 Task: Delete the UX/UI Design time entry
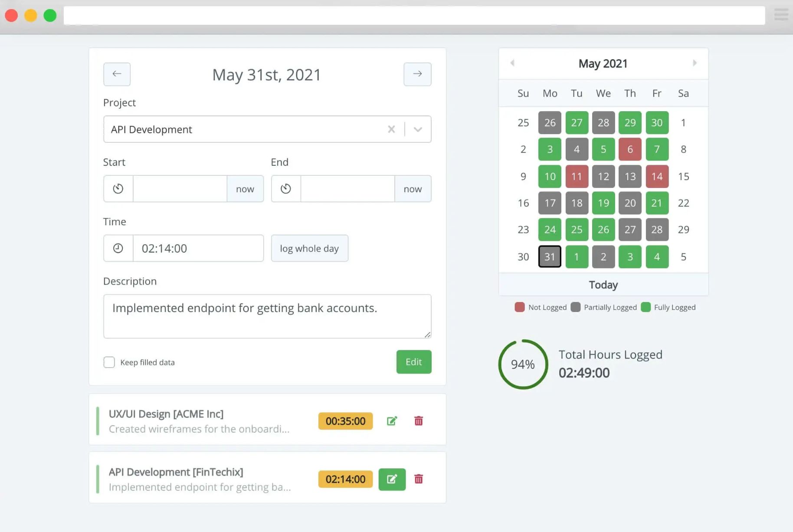click(x=418, y=420)
